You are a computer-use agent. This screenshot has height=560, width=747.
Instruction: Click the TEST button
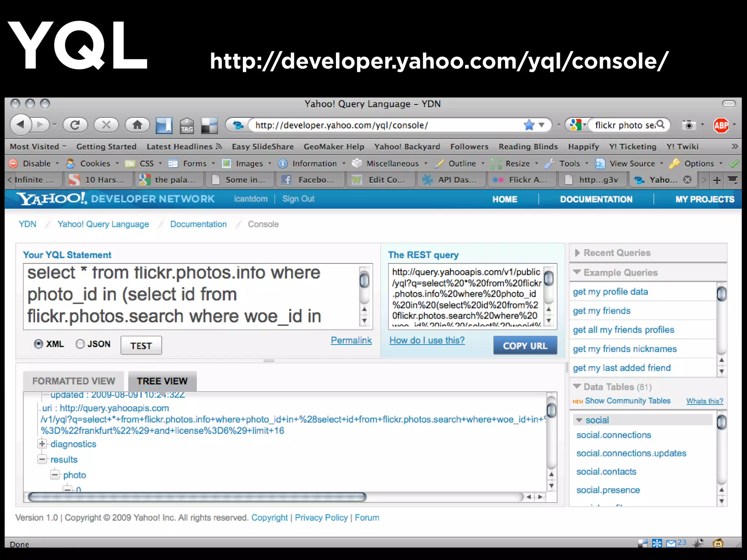point(141,345)
